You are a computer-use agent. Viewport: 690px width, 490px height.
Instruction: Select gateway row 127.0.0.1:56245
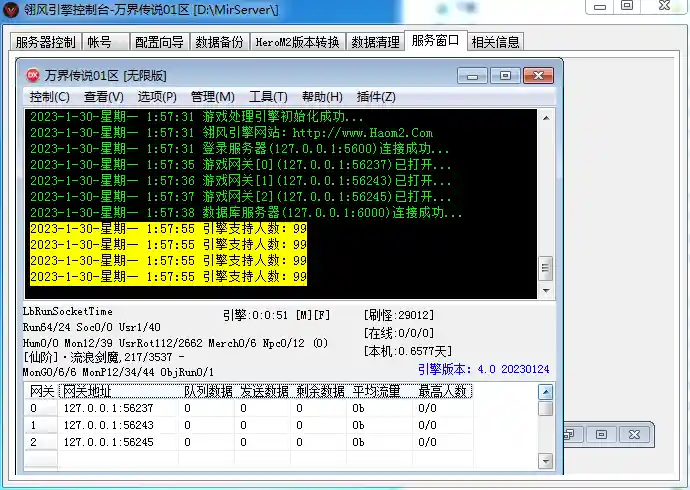[249, 442]
